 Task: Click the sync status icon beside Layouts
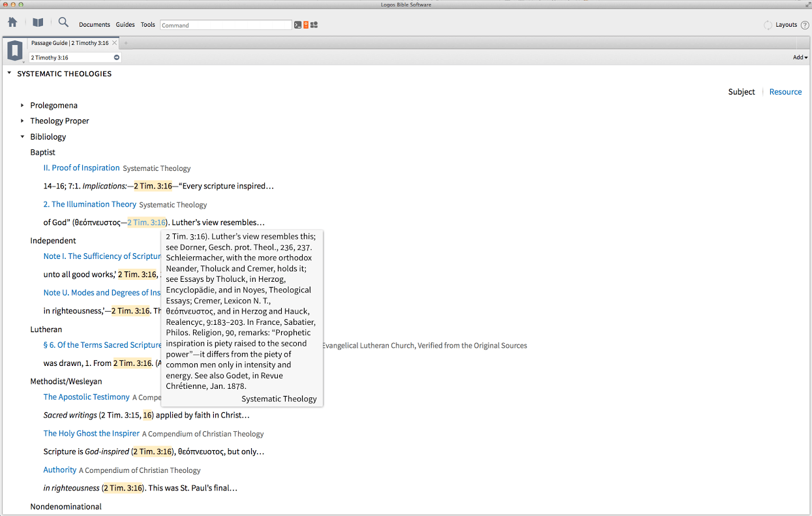(x=768, y=25)
